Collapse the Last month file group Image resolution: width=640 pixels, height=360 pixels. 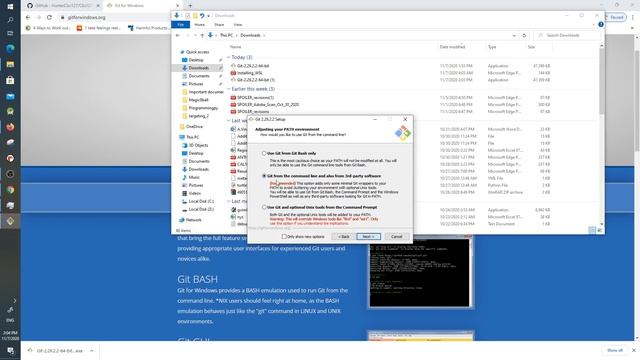click(229, 201)
